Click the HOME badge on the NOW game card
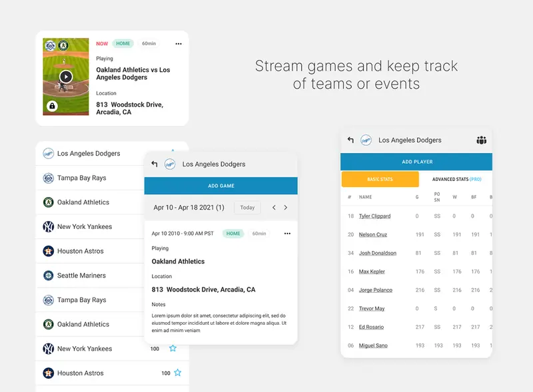The image size is (533, 392). 123,43
